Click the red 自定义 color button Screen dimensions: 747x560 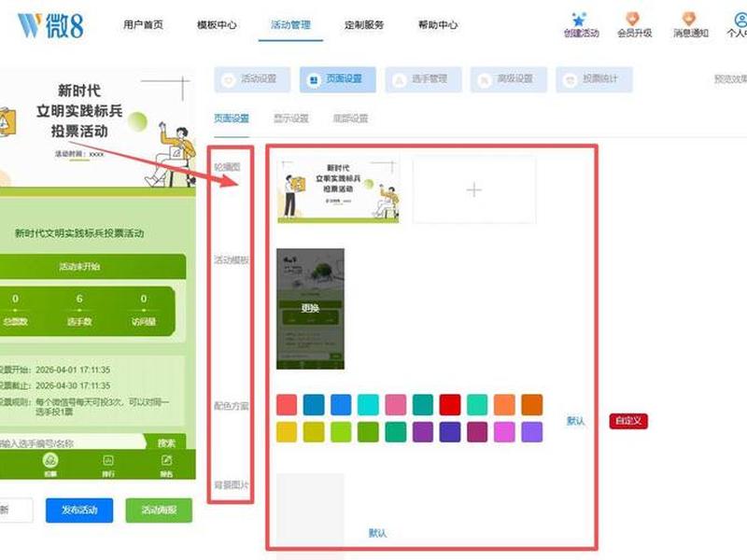coord(627,421)
